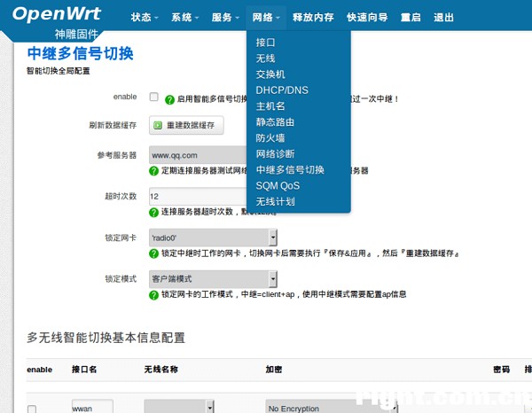532x413 pixels.
Task: Click the 重建数据缓存 button
Action: 186,125
